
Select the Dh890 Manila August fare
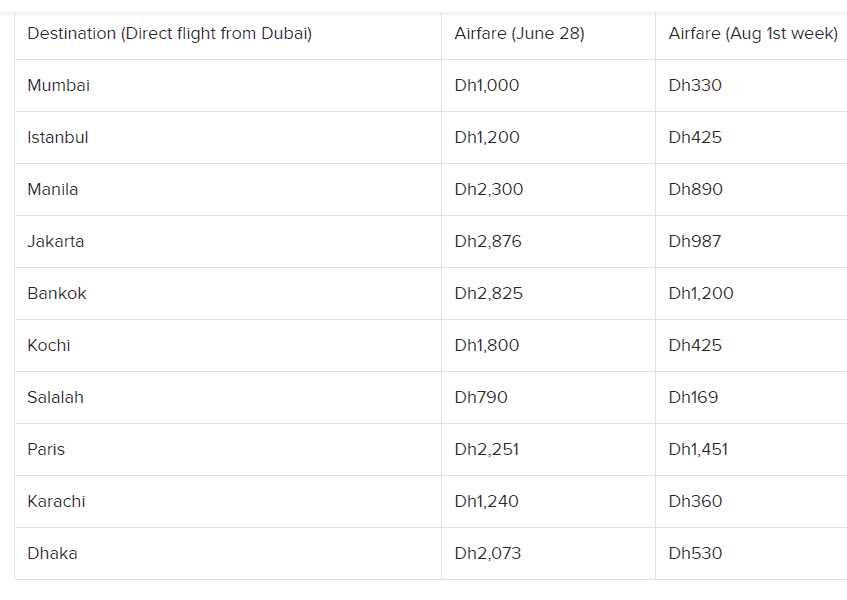tap(695, 189)
